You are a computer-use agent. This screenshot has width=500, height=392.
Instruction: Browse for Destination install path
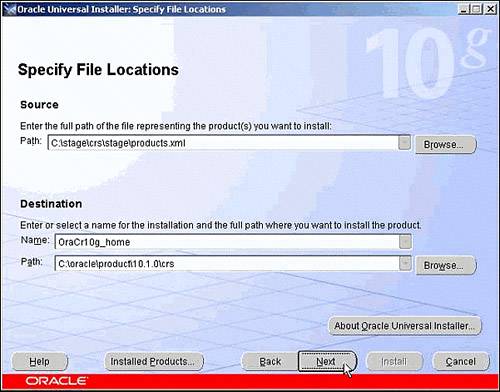coord(445,265)
